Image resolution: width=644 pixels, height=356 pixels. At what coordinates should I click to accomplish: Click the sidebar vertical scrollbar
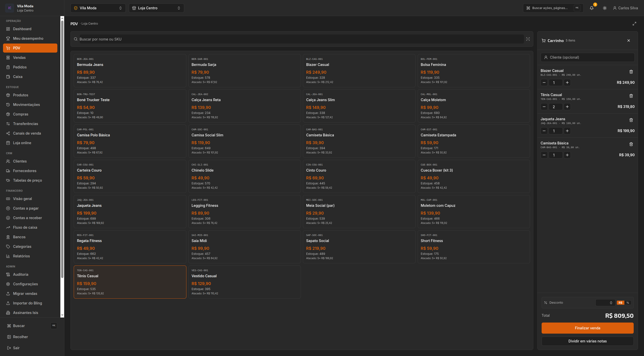pos(62,149)
